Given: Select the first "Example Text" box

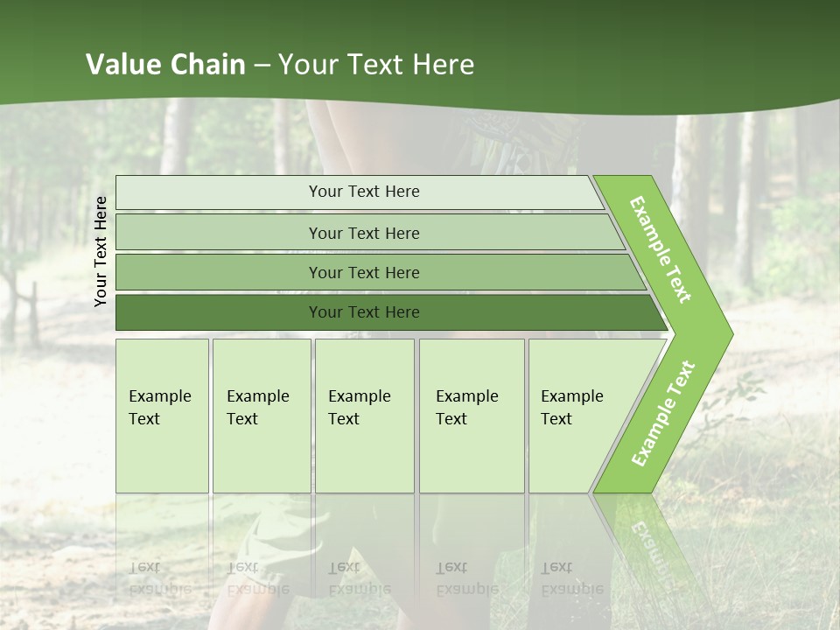Looking at the screenshot, I should point(162,415).
